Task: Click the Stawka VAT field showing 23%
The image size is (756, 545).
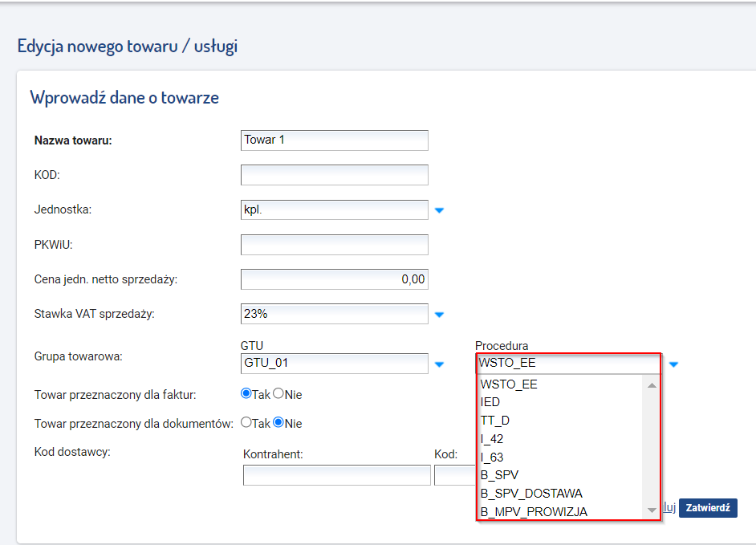Action: (334, 314)
